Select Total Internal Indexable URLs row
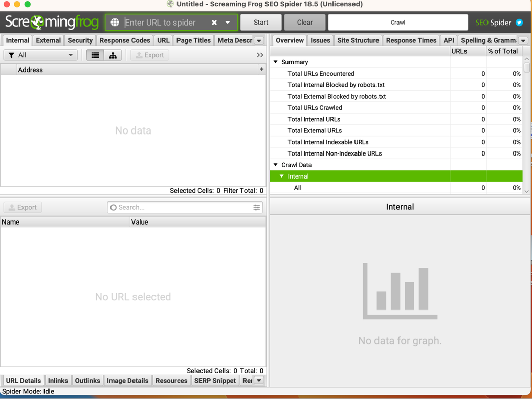Screen dimensions: 532x399 tap(396, 142)
